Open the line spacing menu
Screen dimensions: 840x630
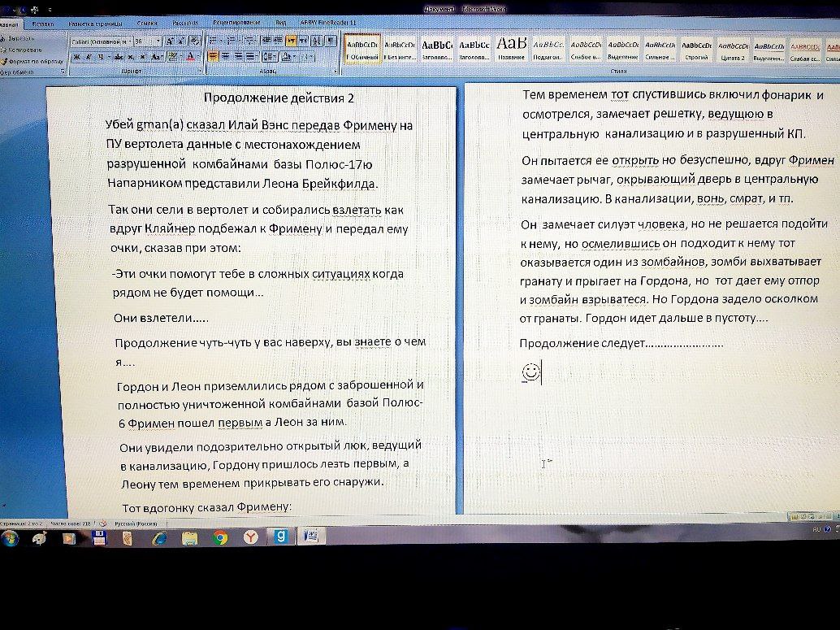[270, 56]
